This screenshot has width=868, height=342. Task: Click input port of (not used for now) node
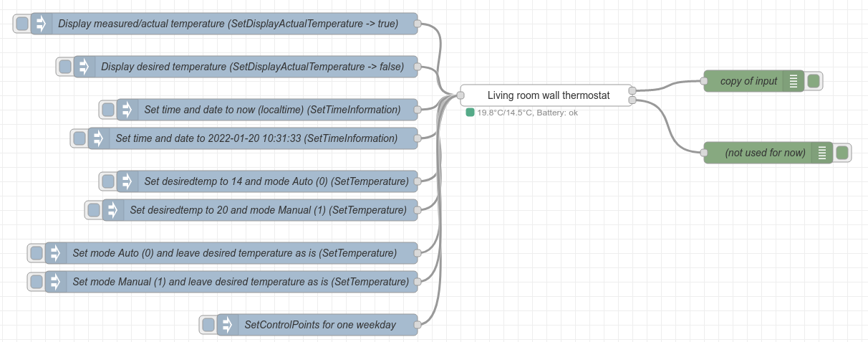click(x=704, y=153)
